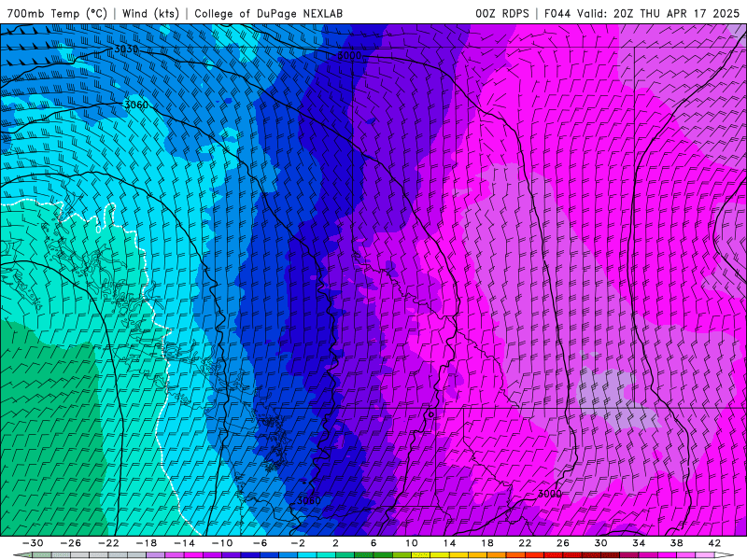The image size is (747, 560).
Task: Select "−18" on the temperature scale
Action: point(147,543)
